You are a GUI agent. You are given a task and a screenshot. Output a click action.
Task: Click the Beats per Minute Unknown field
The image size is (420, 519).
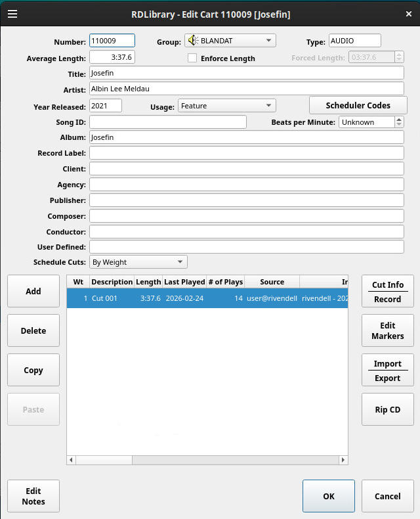[x=367, y=122]
